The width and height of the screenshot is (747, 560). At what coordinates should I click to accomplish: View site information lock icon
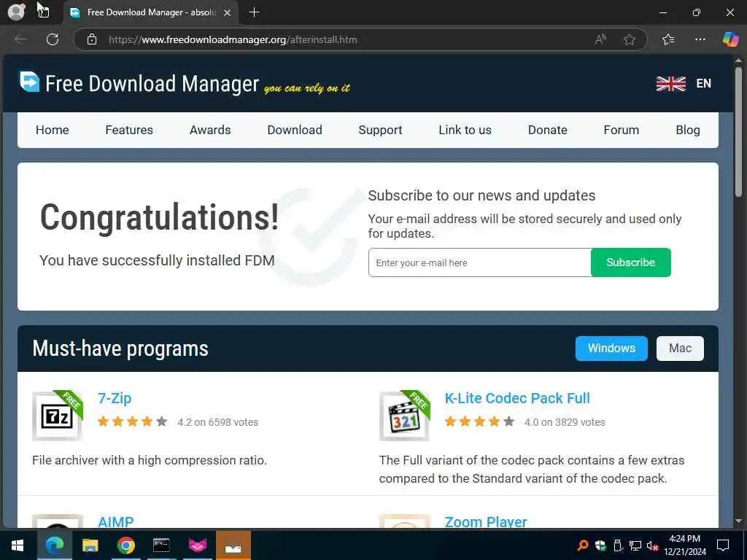click(x=92, y=39)
